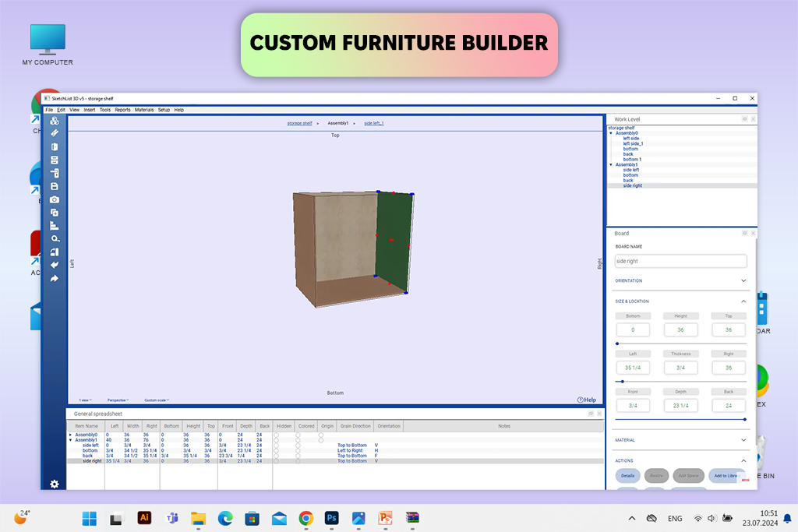Open the Windows Start menu
This screenshot has width=798, height=532.
click(90, 518)
